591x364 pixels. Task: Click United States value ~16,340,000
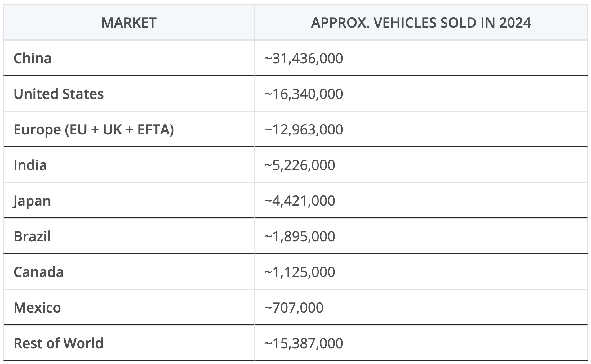point(304,94)
